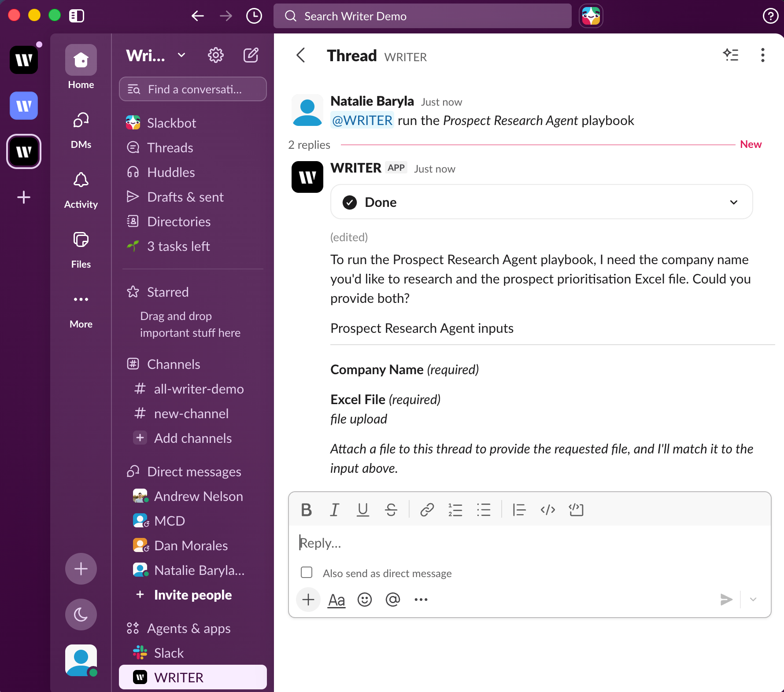This screenshot has width=784, height=692.
Task: Add a workspace with the plus icon
Action: (24, 197)
